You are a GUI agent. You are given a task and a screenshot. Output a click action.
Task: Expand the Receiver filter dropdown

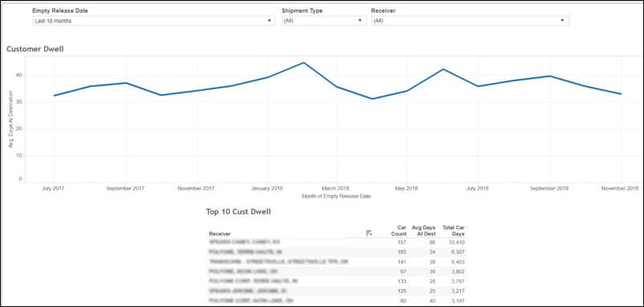(470, 21)
